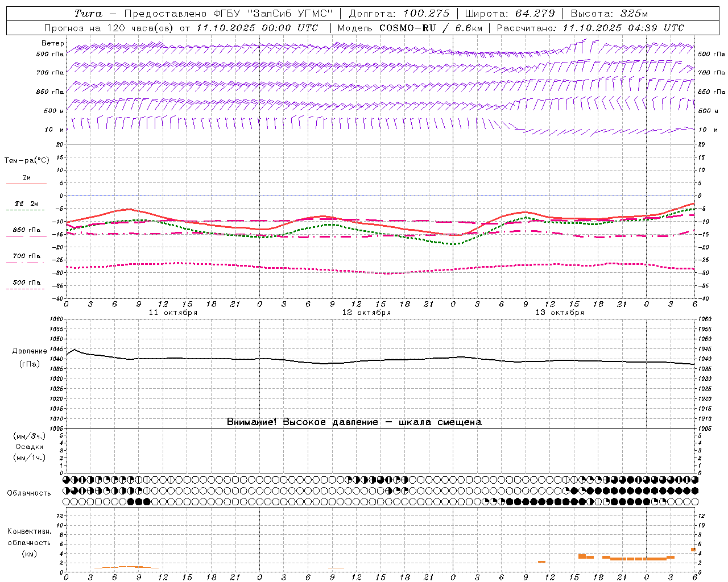Click the "11 октября" date label
The width and height of the screenshot is (728, 582).
[x=173, y=313]
